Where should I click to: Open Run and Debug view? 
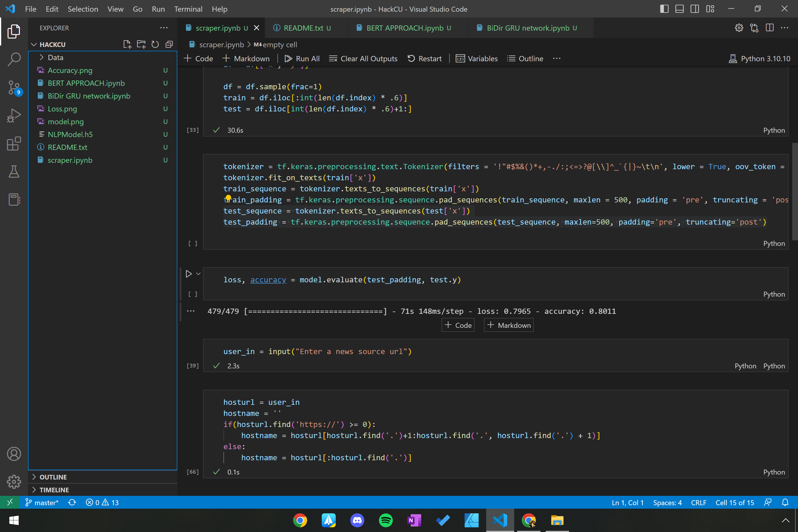pyautogui.click(x=14, y=116)
